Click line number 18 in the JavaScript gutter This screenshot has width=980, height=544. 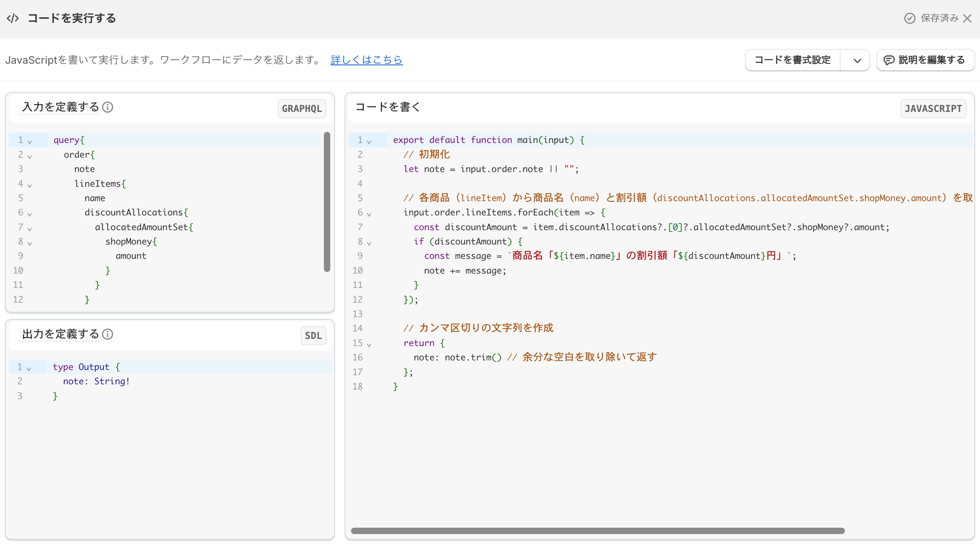point(357,387)
